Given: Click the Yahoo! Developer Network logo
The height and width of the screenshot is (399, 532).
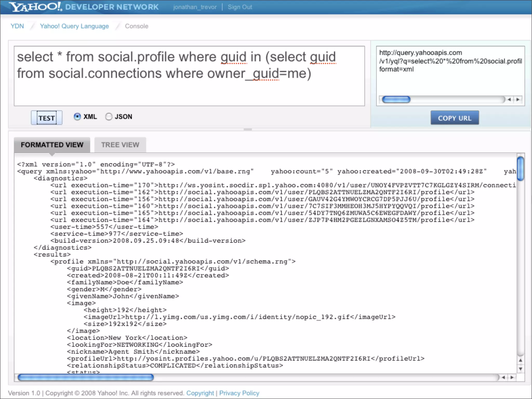Looking at the screenshot, I should tap(84, 7).
